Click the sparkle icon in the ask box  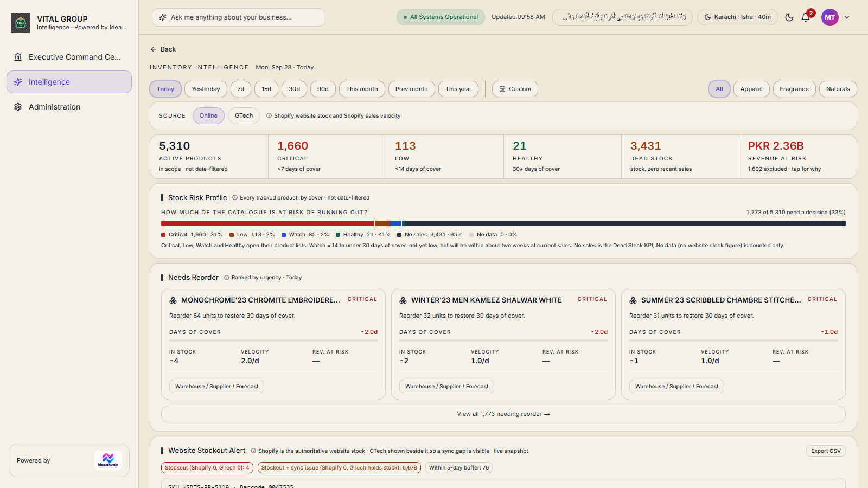(x=163, y=17)
